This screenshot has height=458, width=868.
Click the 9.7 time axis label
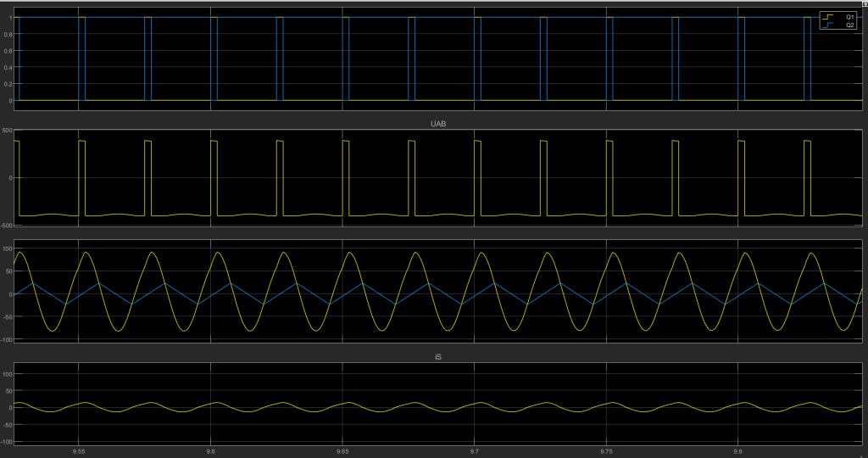point(475,452)
